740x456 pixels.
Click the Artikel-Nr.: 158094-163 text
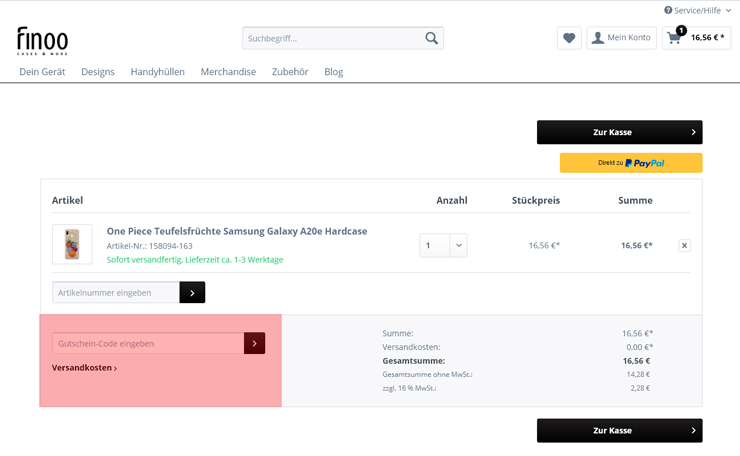[150, 246]
